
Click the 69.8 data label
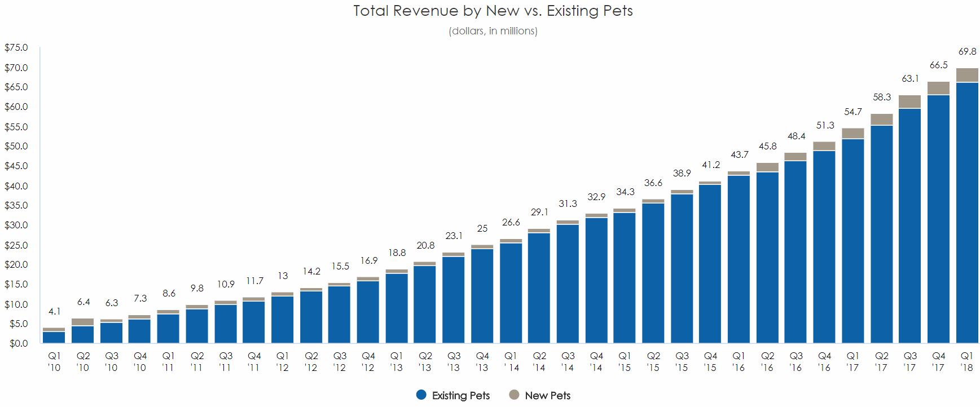(967, 51)
